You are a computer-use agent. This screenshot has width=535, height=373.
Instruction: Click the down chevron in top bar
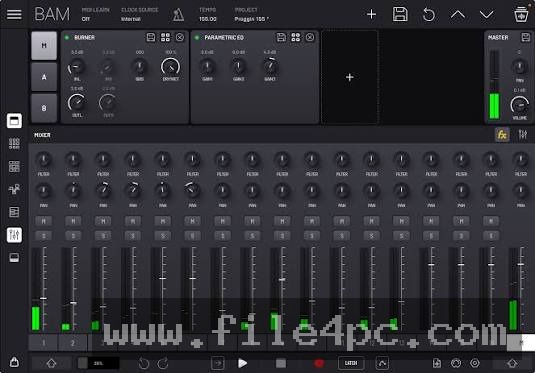tap(486, 15)
